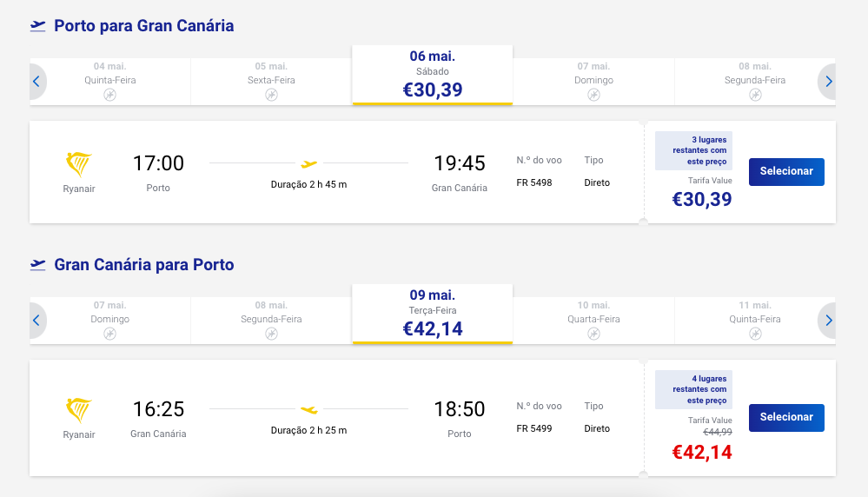Viewport: 868px width, 497px height.
Task: Click the yellow plane icon on the 16:25 flight route
Action: (309, 409)
